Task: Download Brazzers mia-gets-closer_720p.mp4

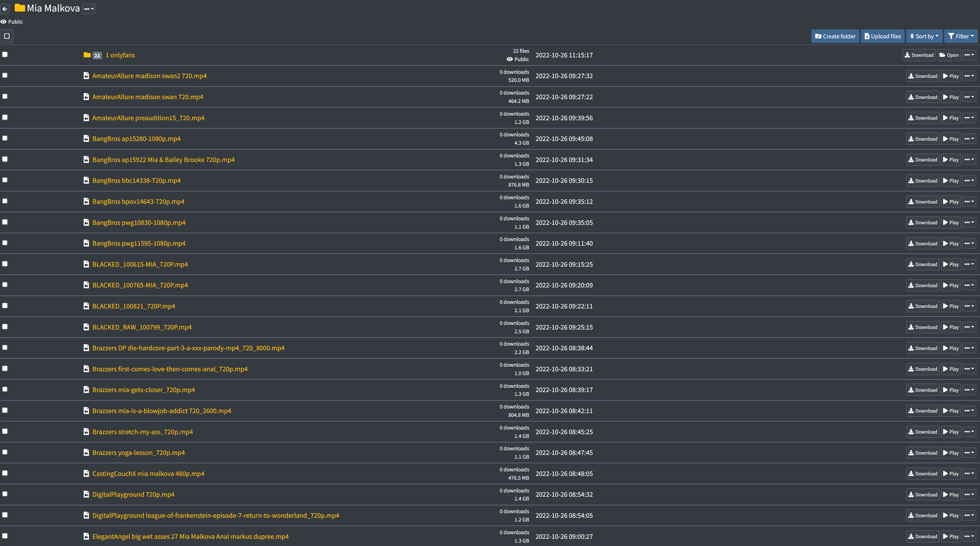Action: click(x=923, y=390)
